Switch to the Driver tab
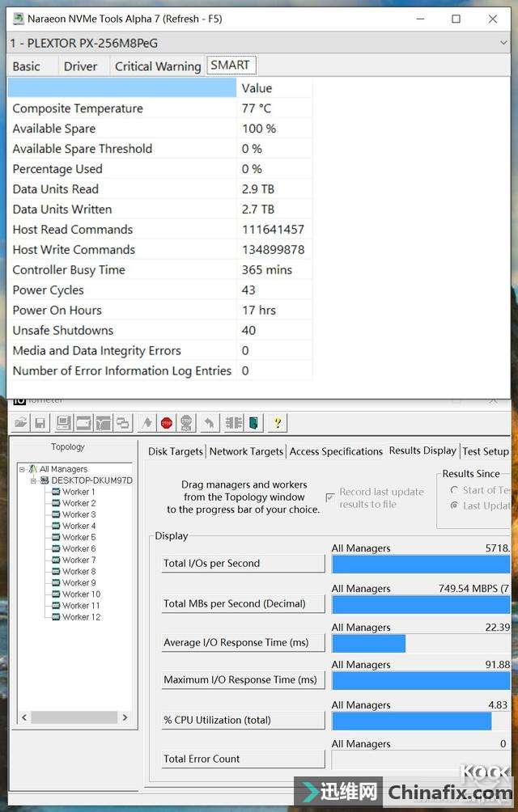This screenshot has width=518, height=812. pyautogui.click(x=80, y=66)
